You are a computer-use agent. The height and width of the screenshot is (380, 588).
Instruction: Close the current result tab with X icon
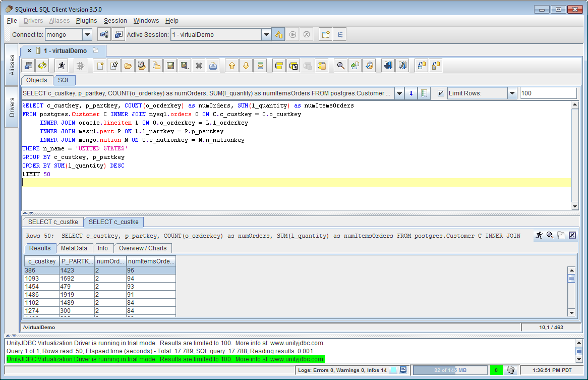[572, 235]
